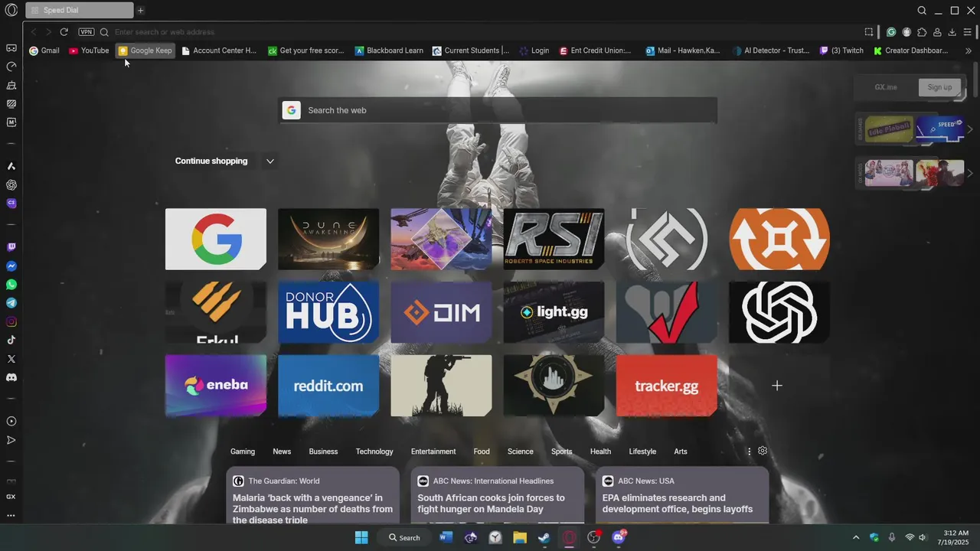
Task: Open Discord in the sidebar
Action: tap(11, 377)
